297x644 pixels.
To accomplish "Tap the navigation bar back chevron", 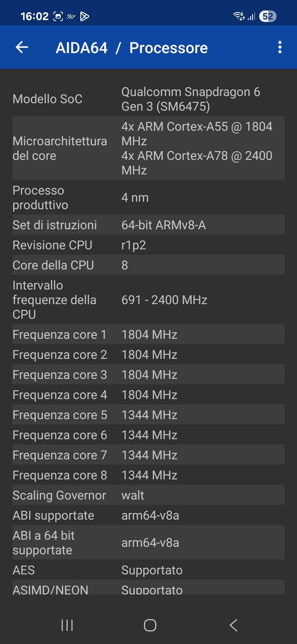I will [x=233, y=625].
